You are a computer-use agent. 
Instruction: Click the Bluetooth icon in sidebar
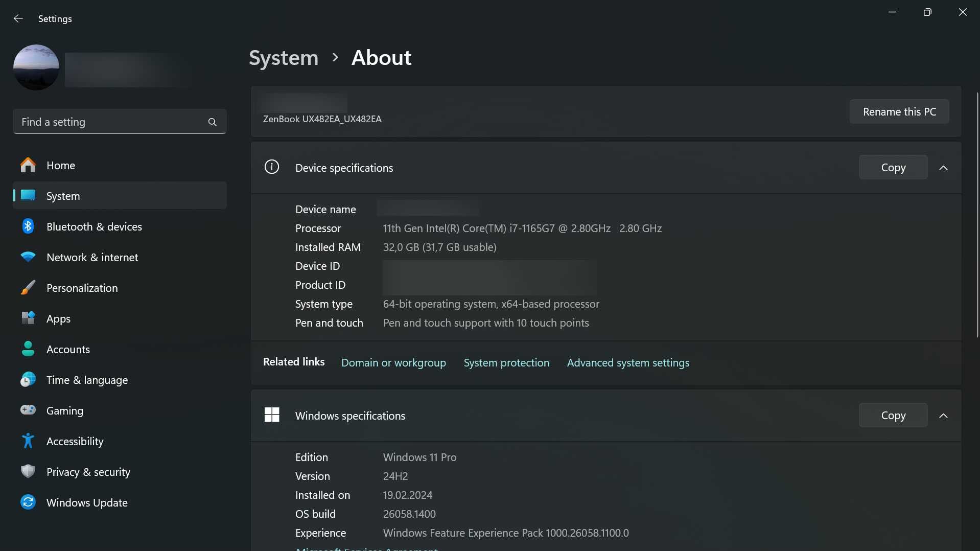pos(28,226)
